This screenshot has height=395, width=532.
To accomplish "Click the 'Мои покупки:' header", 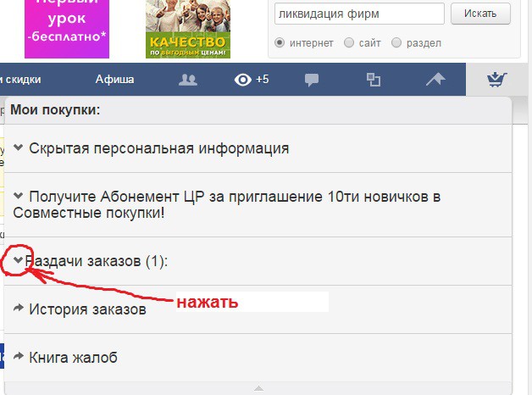I will tap(55, 110).
